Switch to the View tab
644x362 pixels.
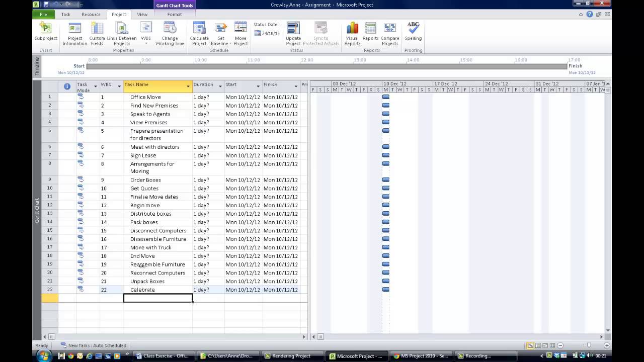click(x=142, y=15)
